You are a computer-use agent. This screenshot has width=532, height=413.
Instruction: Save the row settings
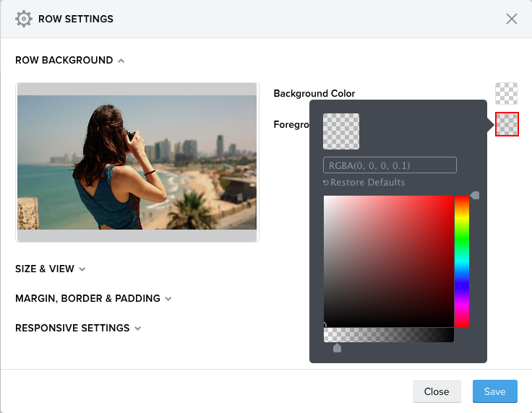point(494,391)
